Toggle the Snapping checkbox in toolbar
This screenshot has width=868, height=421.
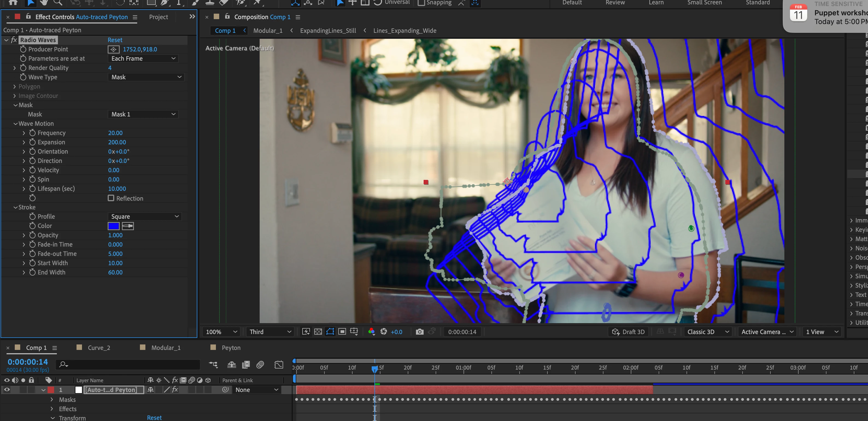tap(421, 3)
